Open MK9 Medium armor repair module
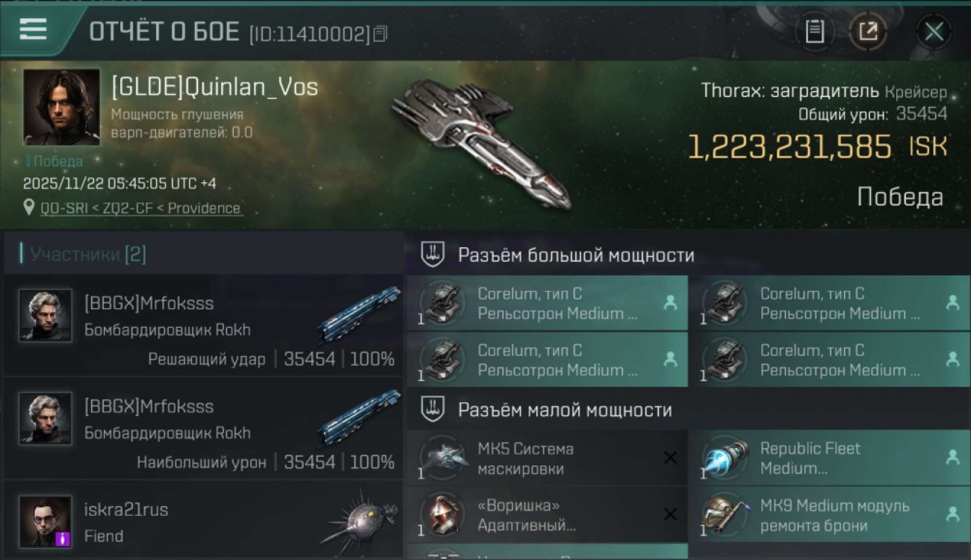The width and height of the screenshot is (971, 560). pos(829,515)
